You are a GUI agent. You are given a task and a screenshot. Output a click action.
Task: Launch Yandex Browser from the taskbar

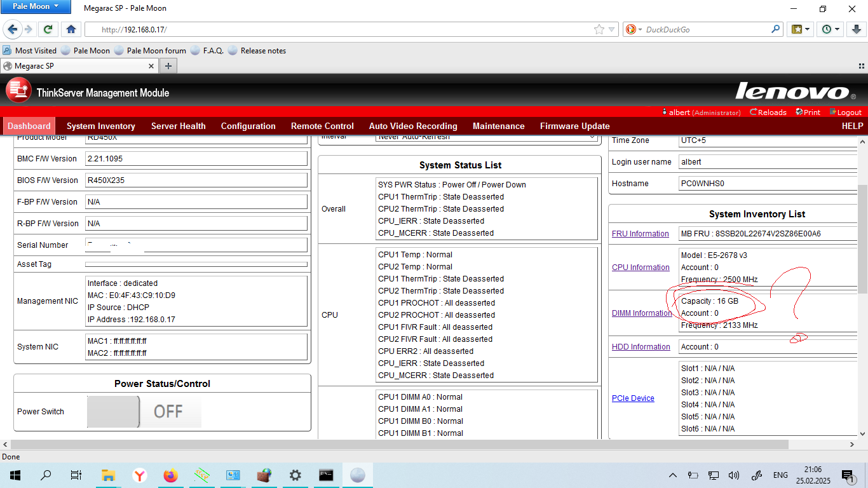point(140,475)
